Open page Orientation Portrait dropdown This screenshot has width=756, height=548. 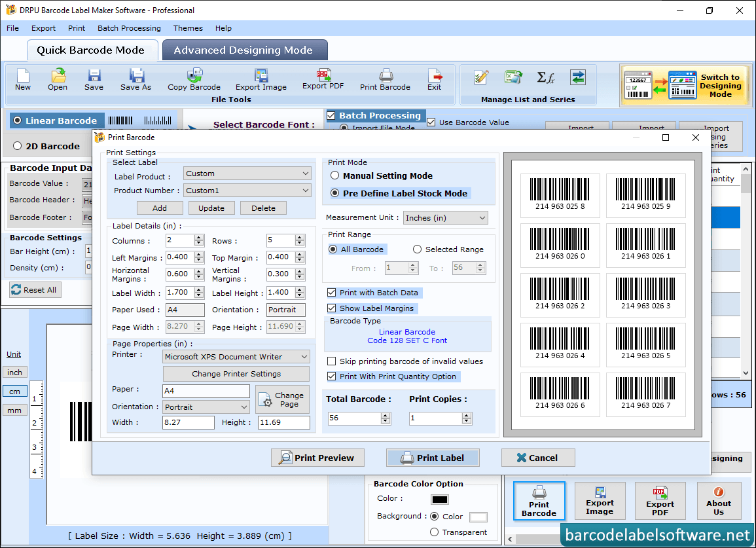(x=206, y=407)
